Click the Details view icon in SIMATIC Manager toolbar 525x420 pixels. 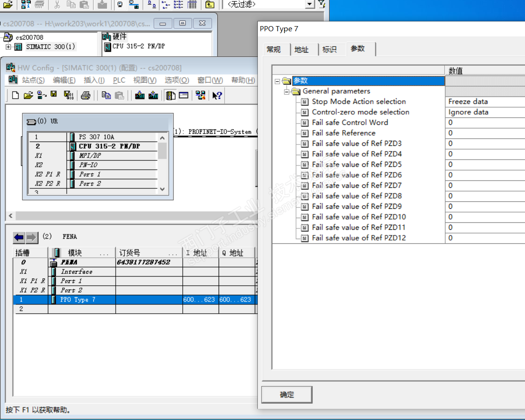192,5
